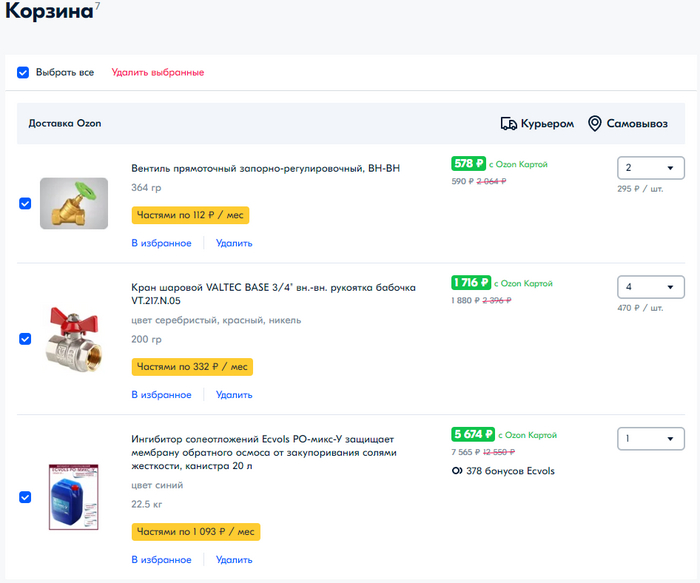Click 'Удалить' for the VALTEC ball valve

click(234, 395)
